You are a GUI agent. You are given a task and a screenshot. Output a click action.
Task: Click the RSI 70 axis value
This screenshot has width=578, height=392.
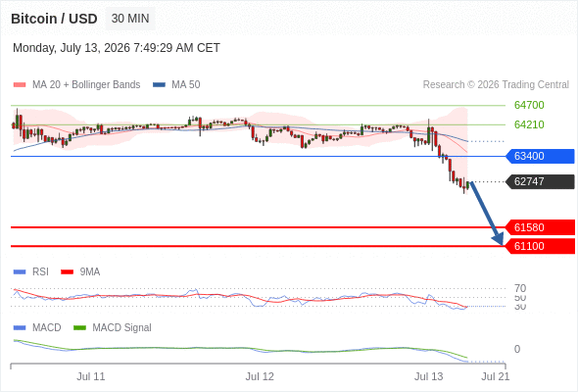[520, 288]
